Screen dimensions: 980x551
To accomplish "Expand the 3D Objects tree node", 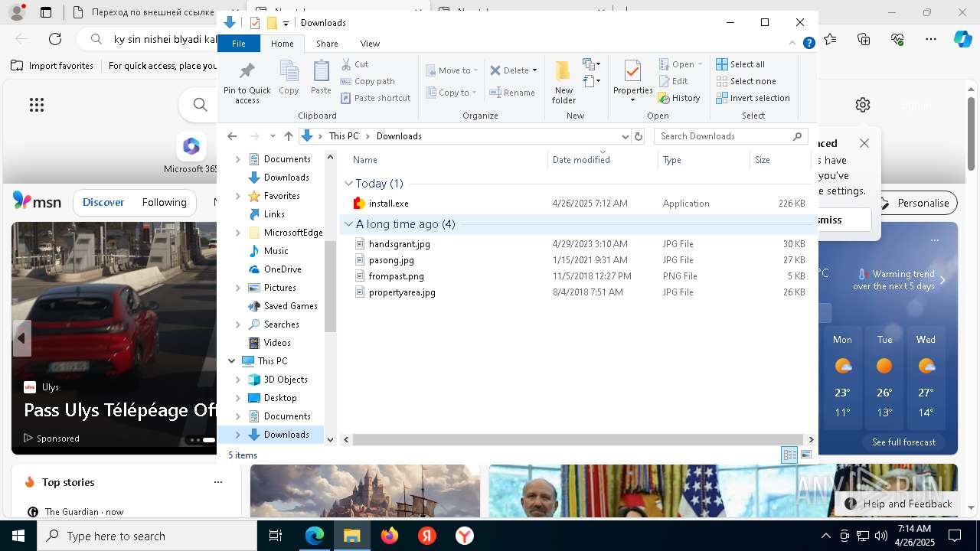I will (x=237, y=380).
